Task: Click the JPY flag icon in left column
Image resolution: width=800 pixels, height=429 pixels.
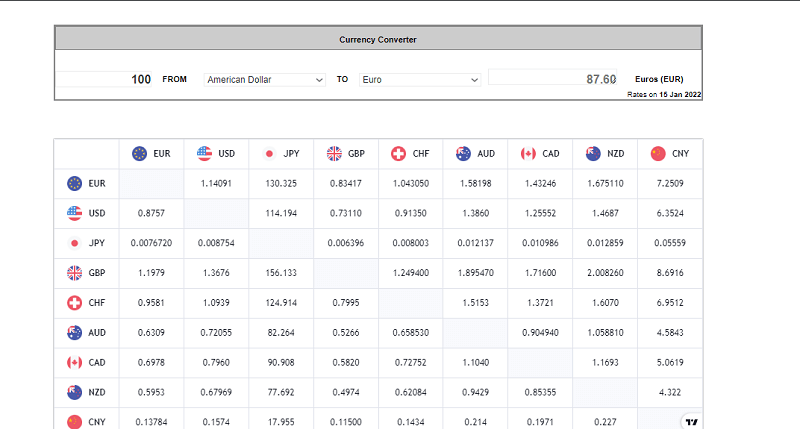Action: (74, 243)
